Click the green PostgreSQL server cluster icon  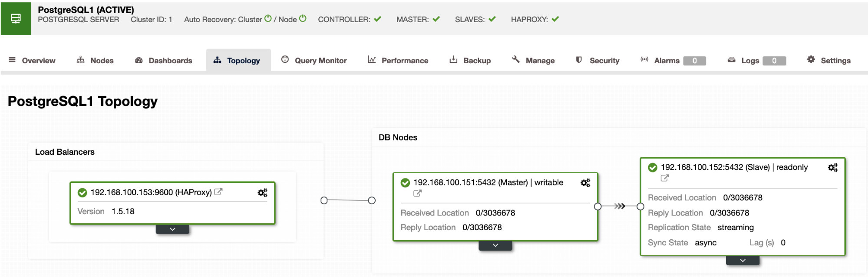click(x=16, y=19)
